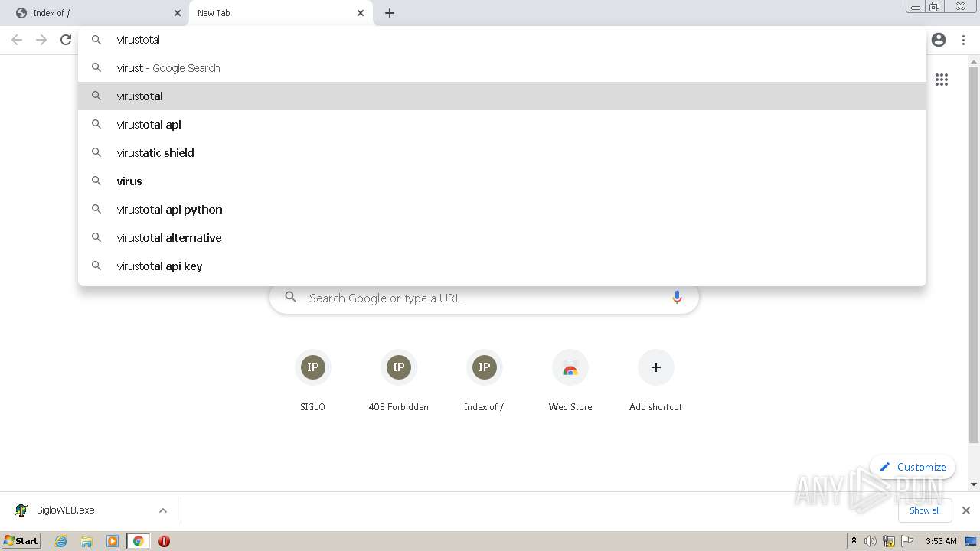Select the 'virus' suggestion
Screen dimensions: 980x551
pyautogui.click(x=501, y=181)
